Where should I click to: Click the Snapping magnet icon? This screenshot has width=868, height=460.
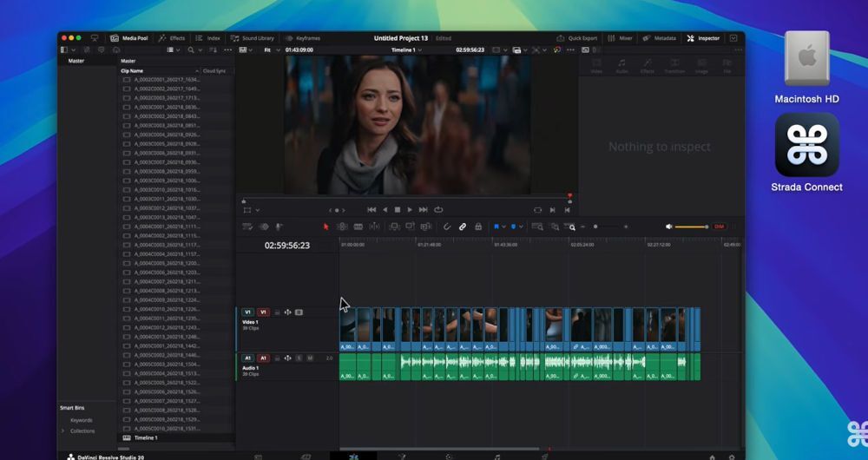(x=447, y=227)
